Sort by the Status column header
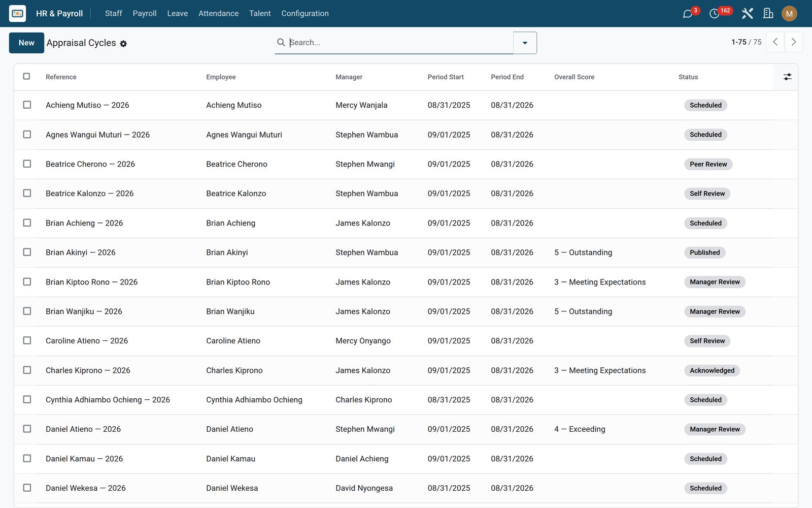812x508 pixels. 688,77
